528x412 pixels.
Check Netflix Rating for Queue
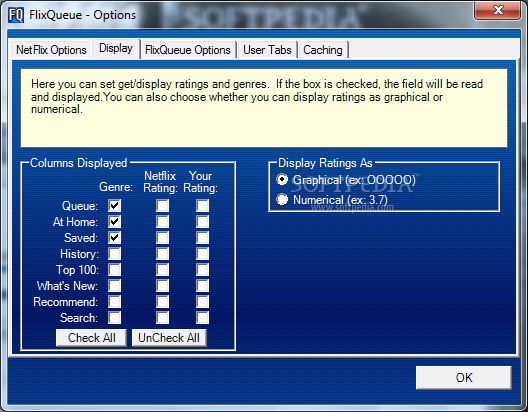163,205
